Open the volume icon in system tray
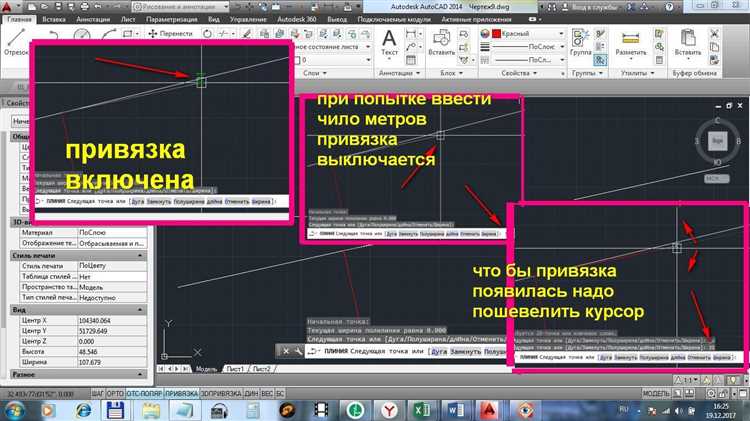This screenshot has height=421, width=750. click(x=678, y=410)
